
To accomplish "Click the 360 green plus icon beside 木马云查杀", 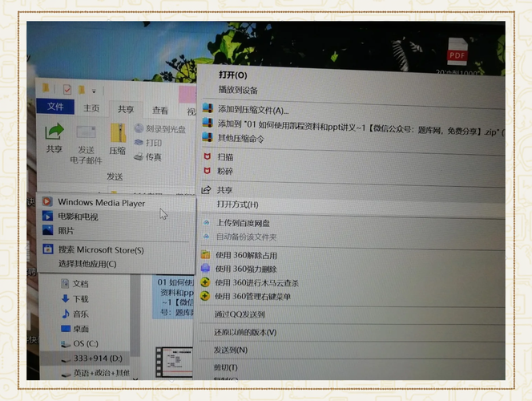I will (x=205, y=282).
